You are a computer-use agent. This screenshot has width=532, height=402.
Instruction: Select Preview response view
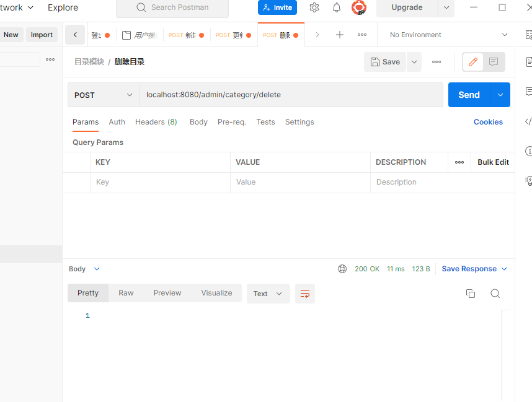(167, 293)
